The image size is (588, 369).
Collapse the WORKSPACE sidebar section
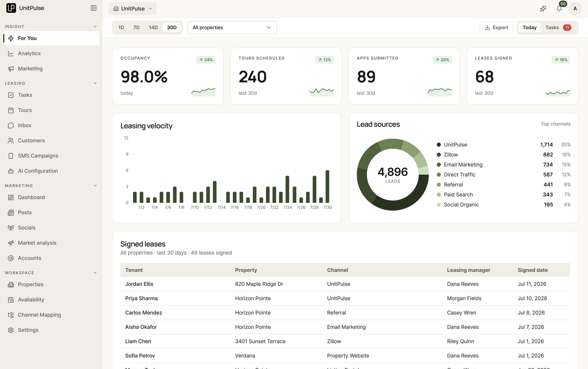pos(95,273)
